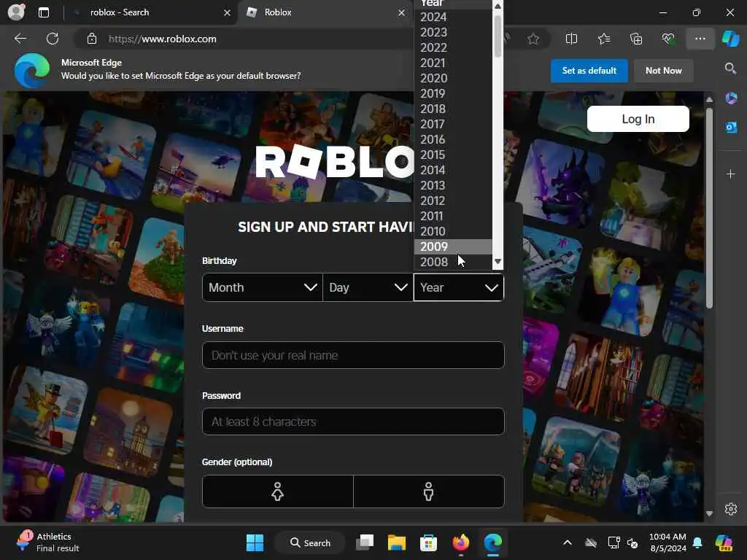Open Settings and more ellipsis menu
The height and width of the screenshot is (560, 747).
700,39
